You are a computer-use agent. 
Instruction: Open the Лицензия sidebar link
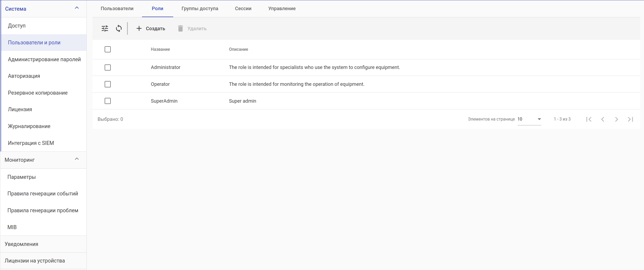(20, 109)
